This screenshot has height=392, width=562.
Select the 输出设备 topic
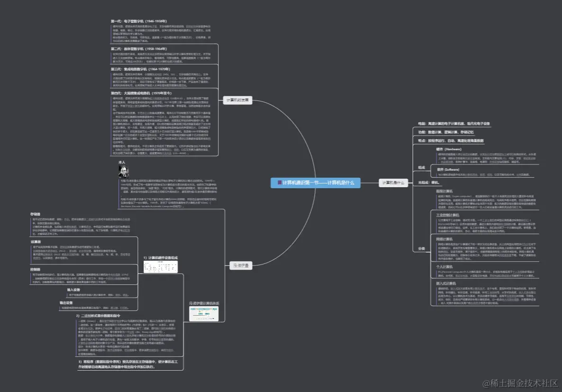(x=66, y=303)
